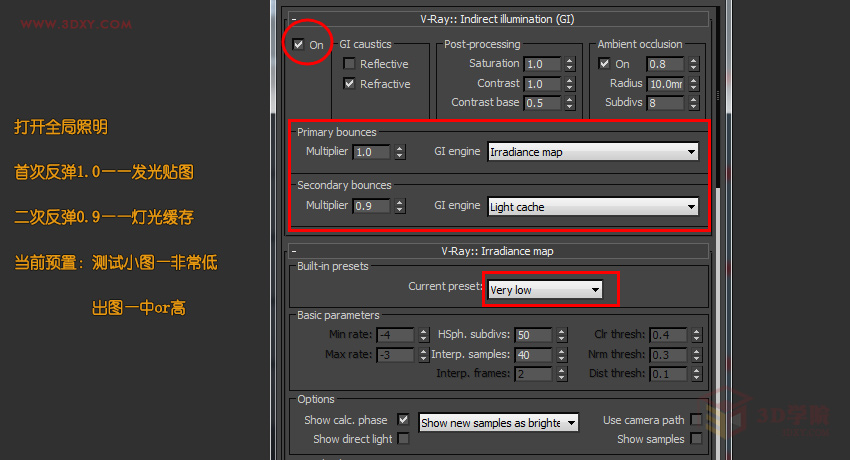Adjust the Contrast spinner arrows
Screen dimensions: 850x460
[x=569, y=84]
